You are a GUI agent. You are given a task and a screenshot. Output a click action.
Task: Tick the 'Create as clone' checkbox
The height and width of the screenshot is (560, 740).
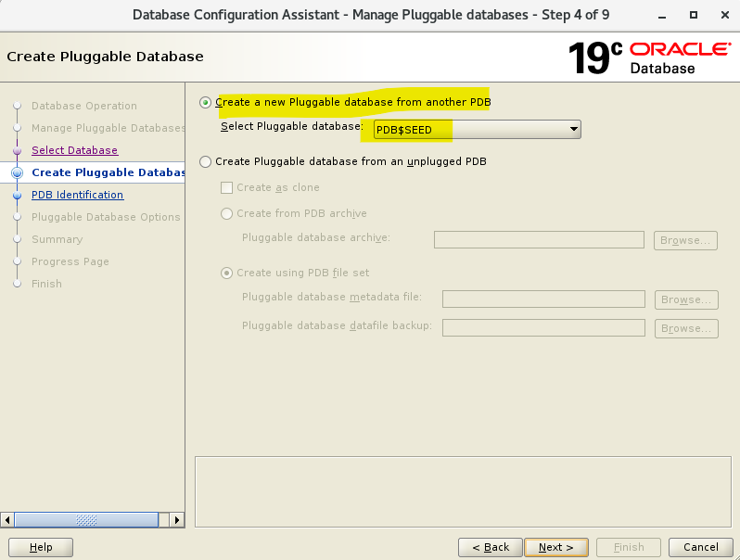(226, 188)
